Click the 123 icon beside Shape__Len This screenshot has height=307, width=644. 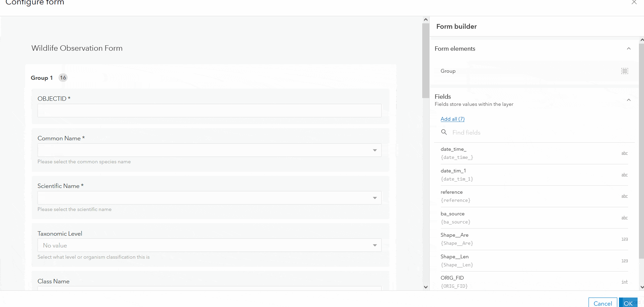[x=624, y=261]
